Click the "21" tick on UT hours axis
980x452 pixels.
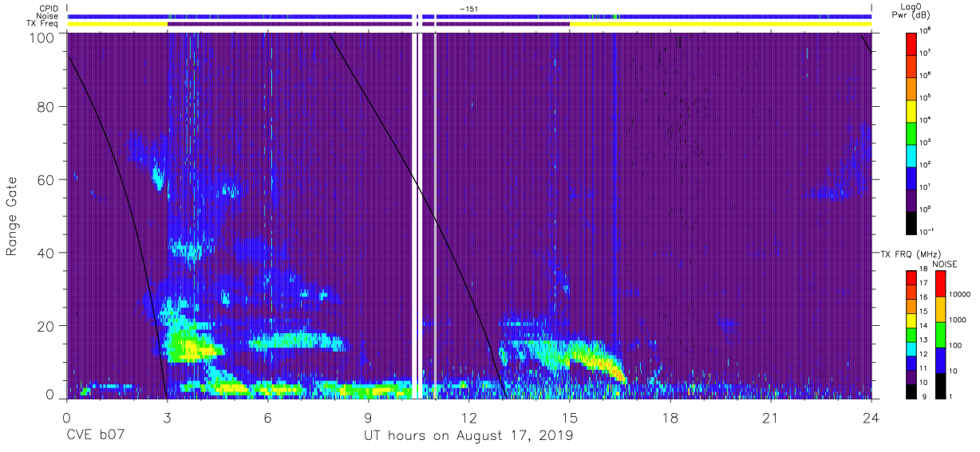[771, 418]
